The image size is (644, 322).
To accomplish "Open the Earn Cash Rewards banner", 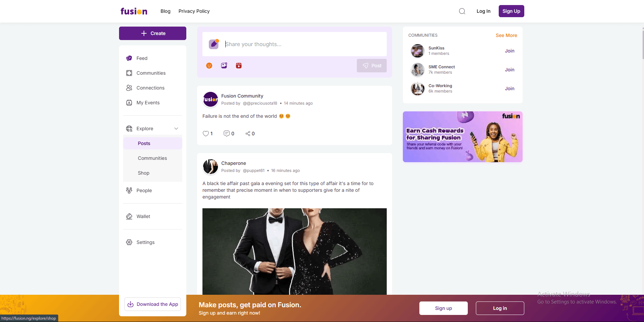I will click(462, 137).
